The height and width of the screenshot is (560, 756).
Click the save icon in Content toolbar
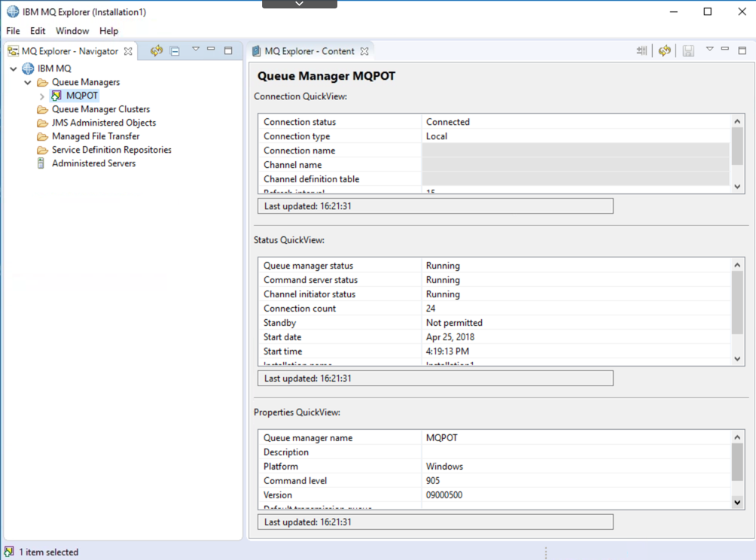(688, 50)
